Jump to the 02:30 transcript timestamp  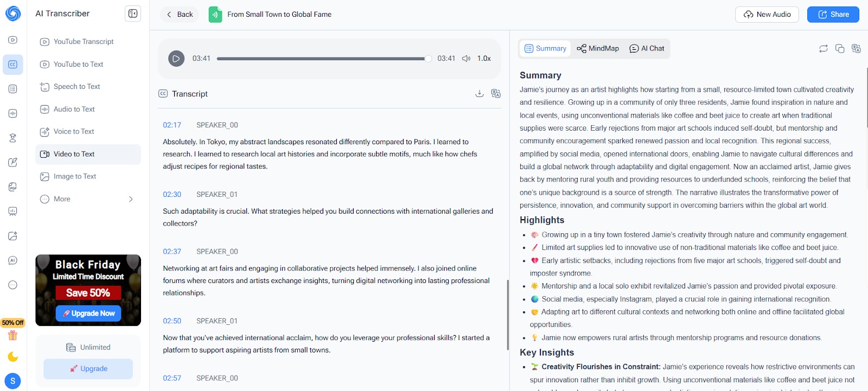[x=172, y=194]
